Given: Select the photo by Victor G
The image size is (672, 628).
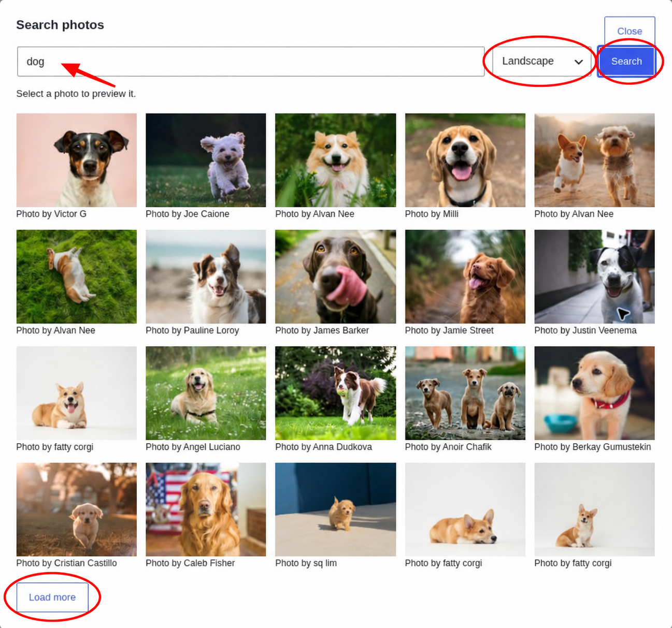Looking at the screenshot, I should point(77,160).
